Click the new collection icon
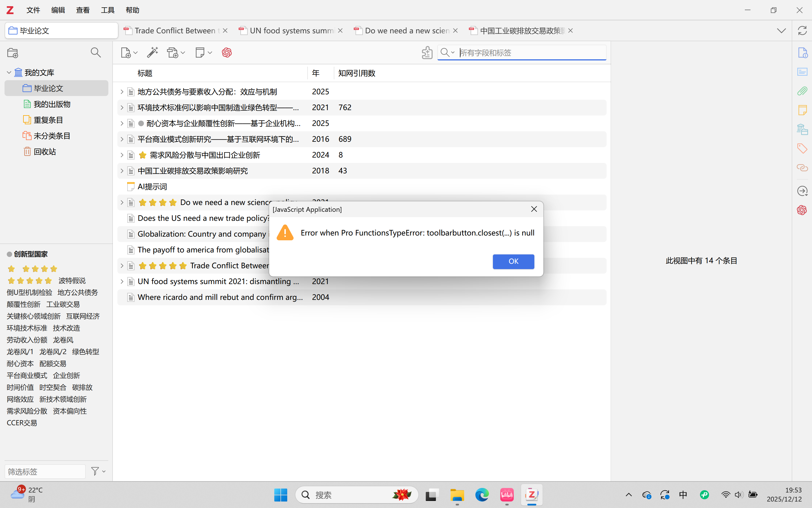The width and height of the screenshot is (812, 508). pos(13,53)
